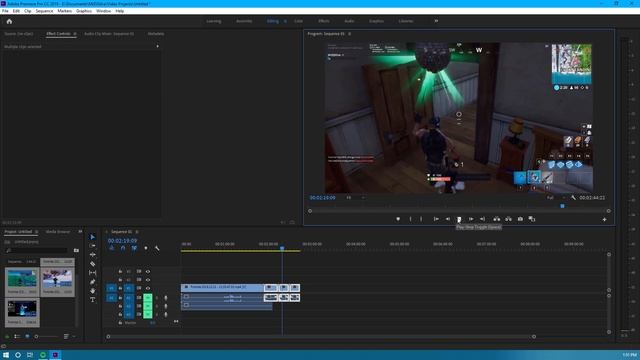
Task: Open Sequence 01 timeline panel menu
Action: (137, 232)
